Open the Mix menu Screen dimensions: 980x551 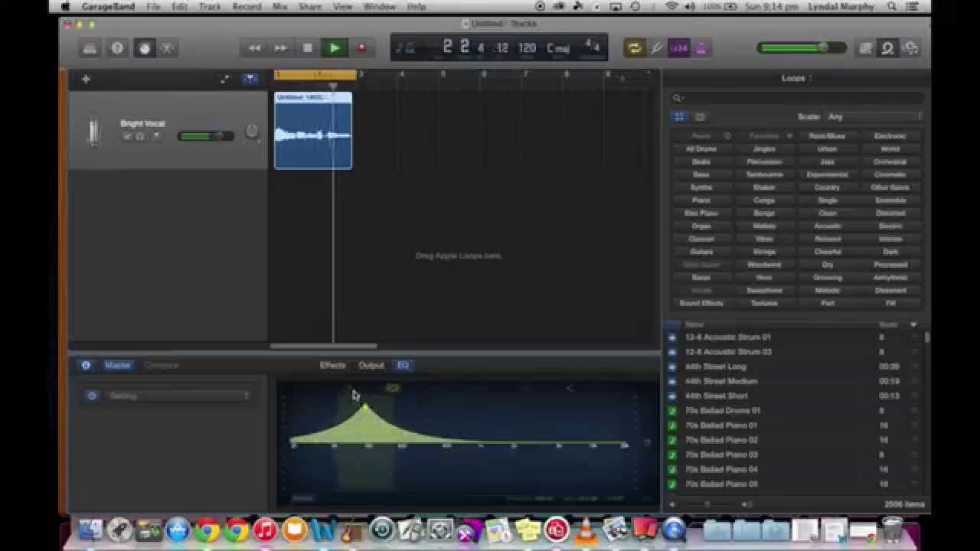pos(280,6)
